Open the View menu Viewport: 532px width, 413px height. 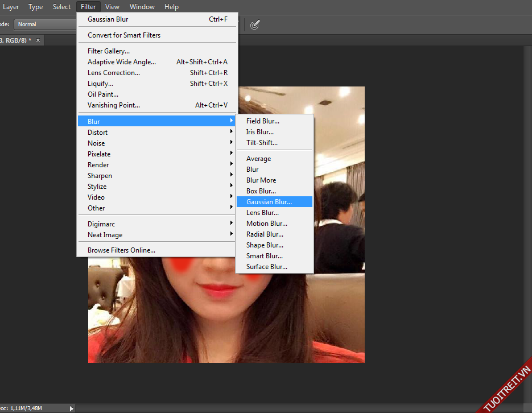112,7
